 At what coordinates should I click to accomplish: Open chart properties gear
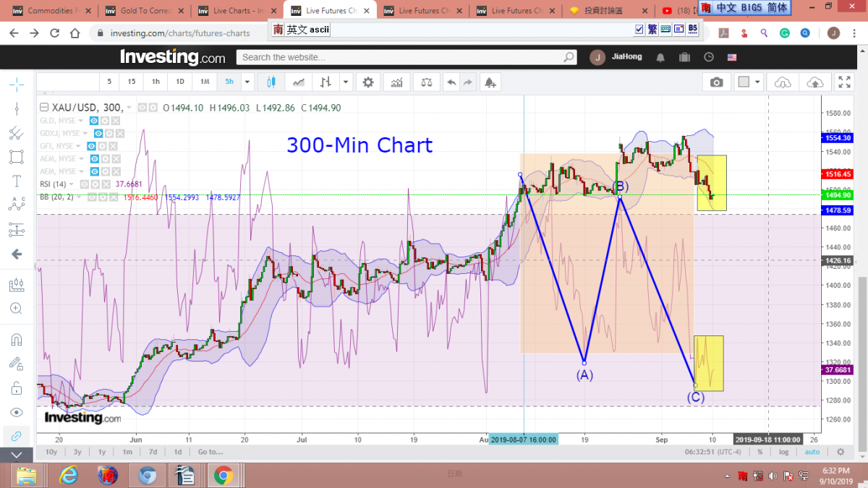tap(368, 82)
